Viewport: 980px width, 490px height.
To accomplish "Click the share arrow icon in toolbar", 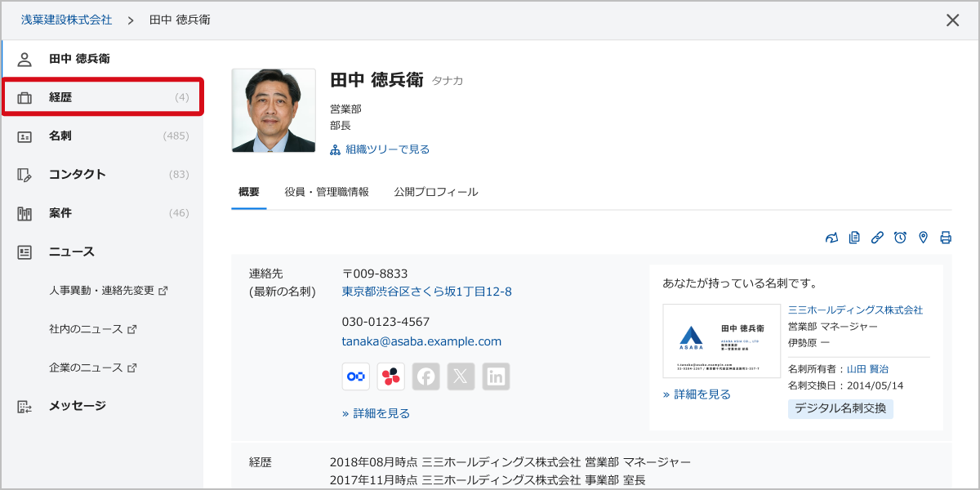I will 831,238.
